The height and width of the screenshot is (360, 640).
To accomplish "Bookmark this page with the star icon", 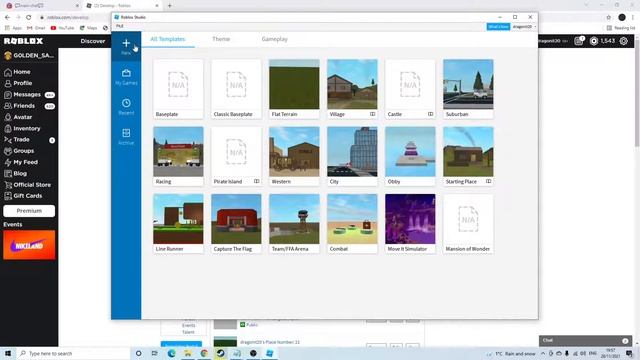I will pyautogui.click(x=609, y=18).
